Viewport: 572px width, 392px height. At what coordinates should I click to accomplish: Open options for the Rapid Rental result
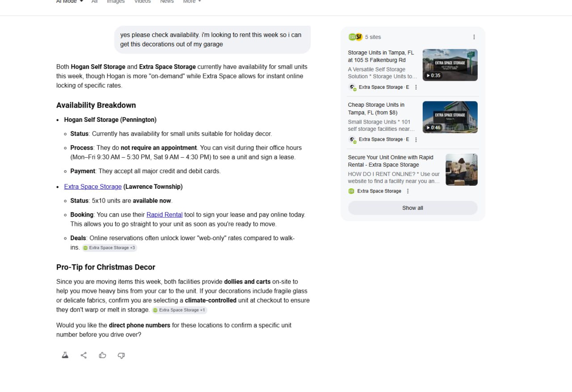[408, 191]
